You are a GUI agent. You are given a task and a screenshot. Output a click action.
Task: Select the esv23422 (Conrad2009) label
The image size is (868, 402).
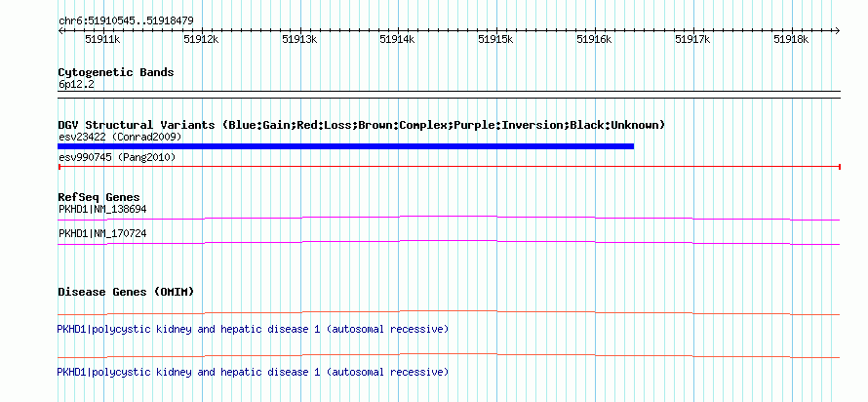(120, 137)
